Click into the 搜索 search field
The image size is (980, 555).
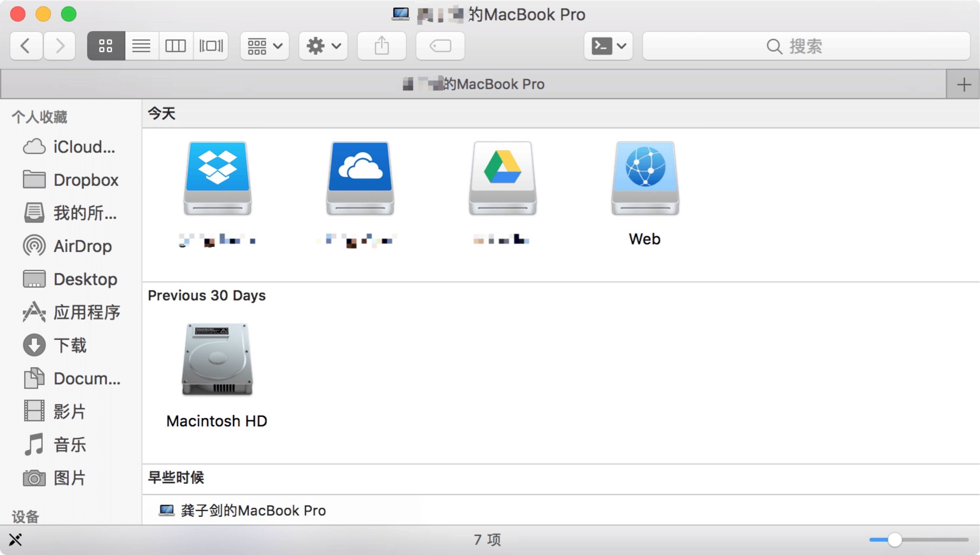(806, 46)
